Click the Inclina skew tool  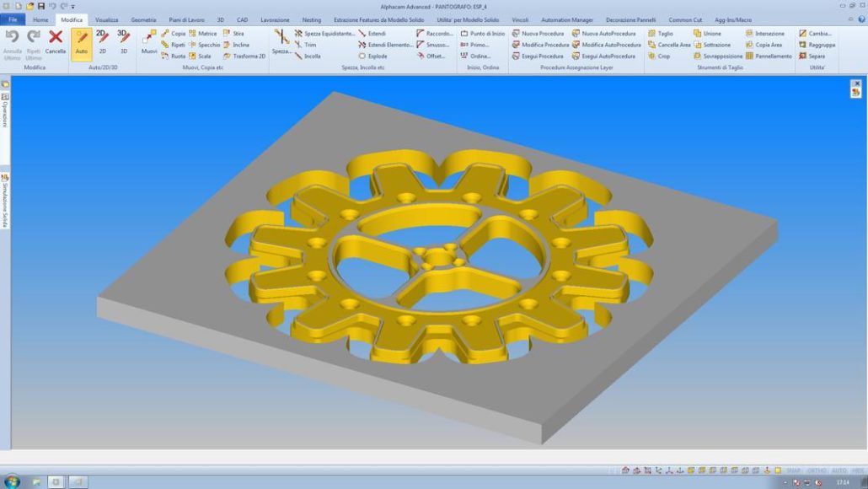236,45
